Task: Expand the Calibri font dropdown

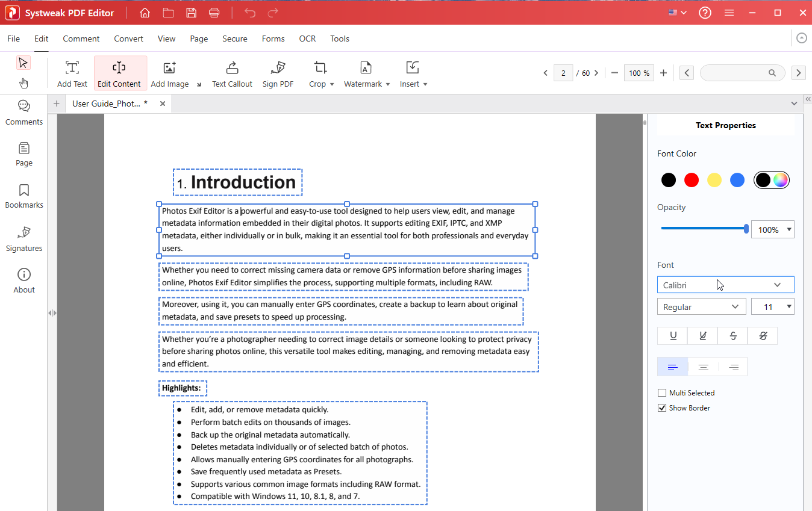Action: [726, 285]
